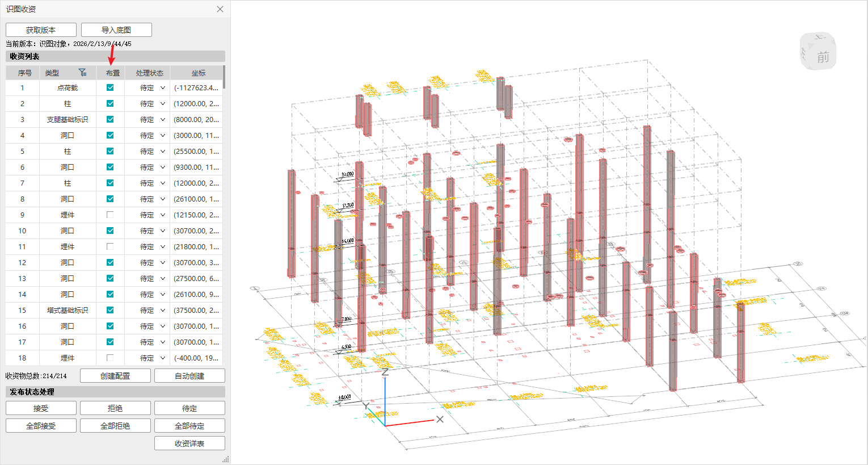Screen dimensions: 868x465
Task: Select the coordinate cell of row 3 支腿基础标识
Action: [196, 120]
